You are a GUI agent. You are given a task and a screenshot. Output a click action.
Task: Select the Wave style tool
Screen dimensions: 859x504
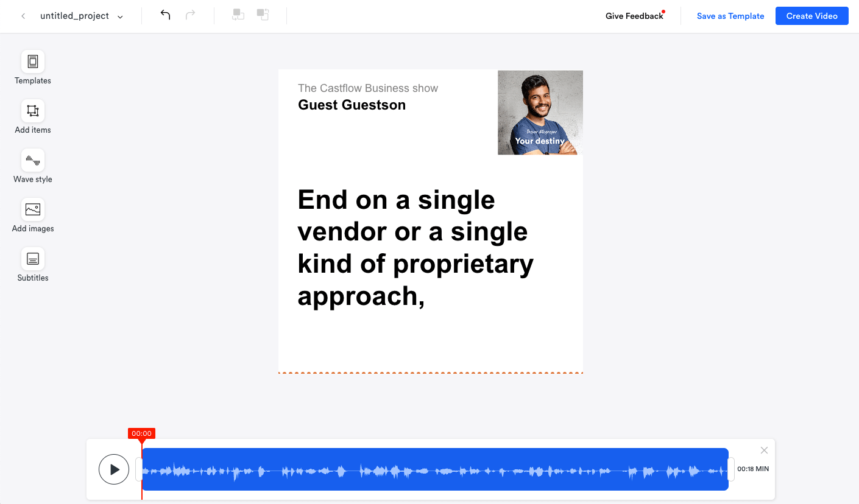pyautogui.click(x=33, y=161)
